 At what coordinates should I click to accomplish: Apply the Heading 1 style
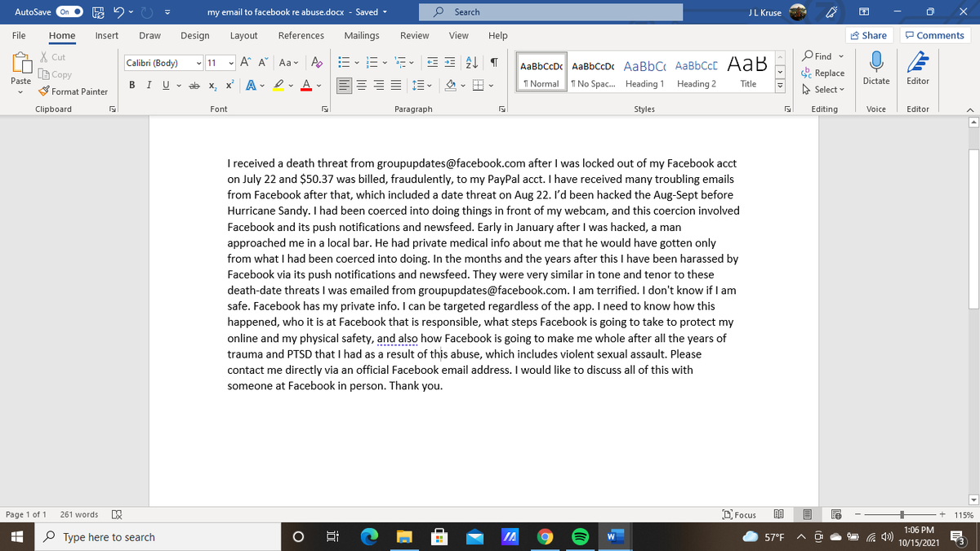pyautogui.click(x=644, y=73)
